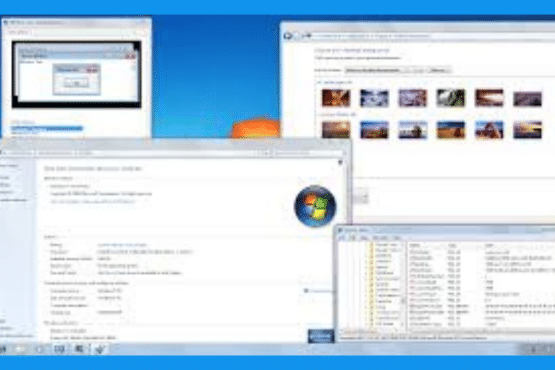
Task: Open the File menu in Registry Editor
Action: (x=342, y=238)
